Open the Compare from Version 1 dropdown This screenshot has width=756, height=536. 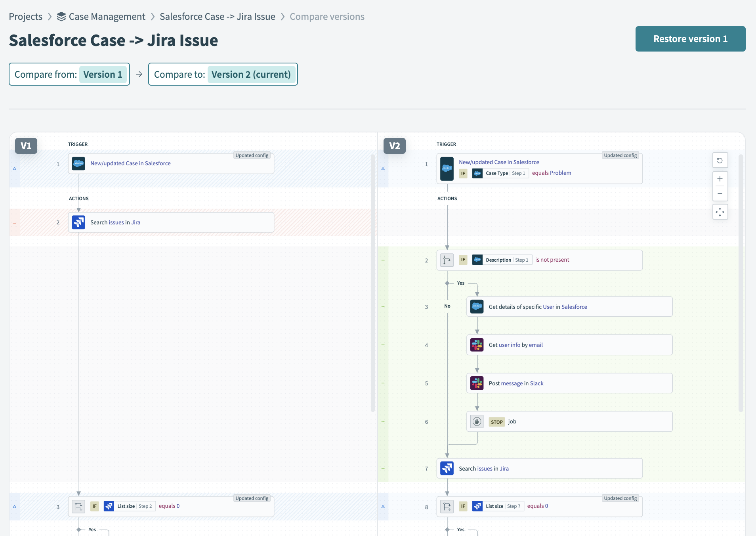click(103, 75)
